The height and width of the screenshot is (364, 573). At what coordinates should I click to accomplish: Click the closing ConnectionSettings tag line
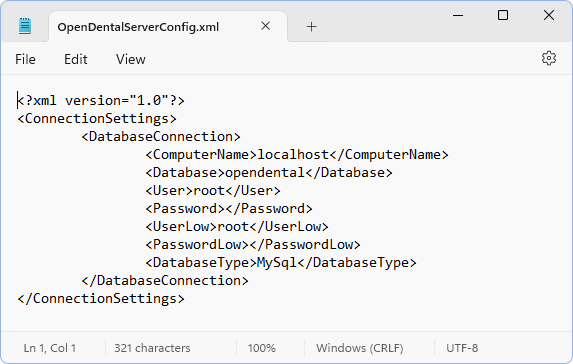click(101, 299)
